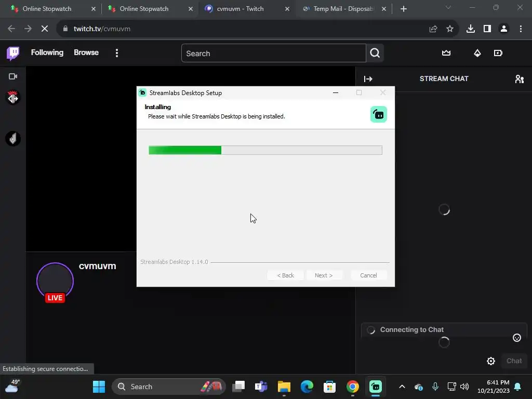Click the Twitch search input field
The width and height of the screenshot is (532, 399).
point(273,54)
